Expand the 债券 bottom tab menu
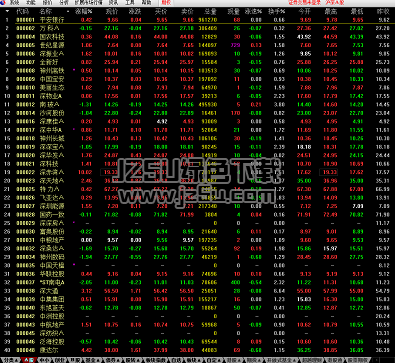The image size is (395, 363). point(111,360)
